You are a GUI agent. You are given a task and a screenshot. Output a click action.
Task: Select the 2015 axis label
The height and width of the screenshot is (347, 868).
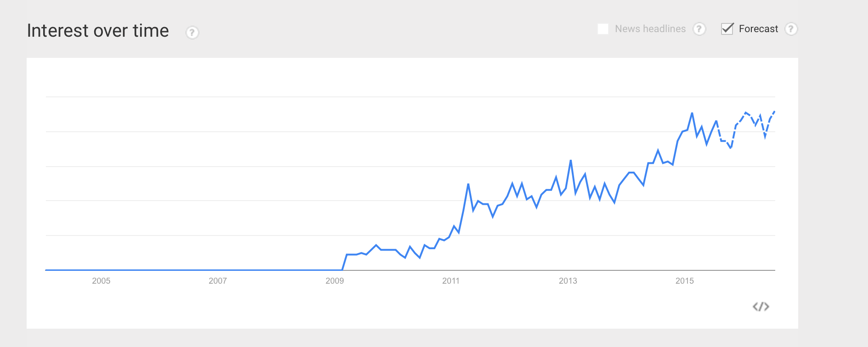[685, 281]
